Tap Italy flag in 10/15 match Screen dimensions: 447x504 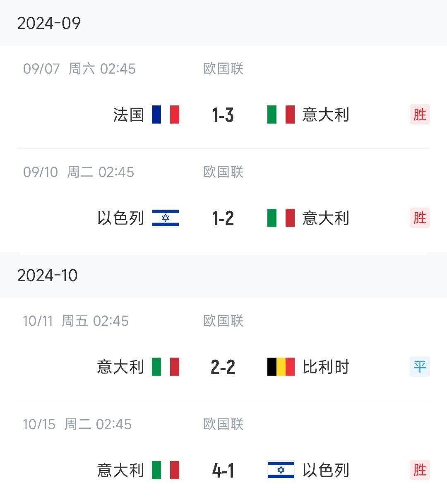[x=166, y=470]
